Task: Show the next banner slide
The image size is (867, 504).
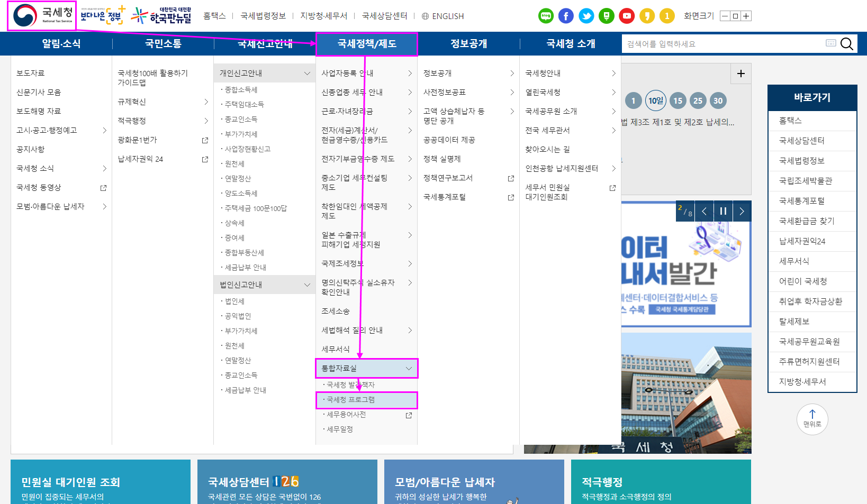Action: click(742, 212)
